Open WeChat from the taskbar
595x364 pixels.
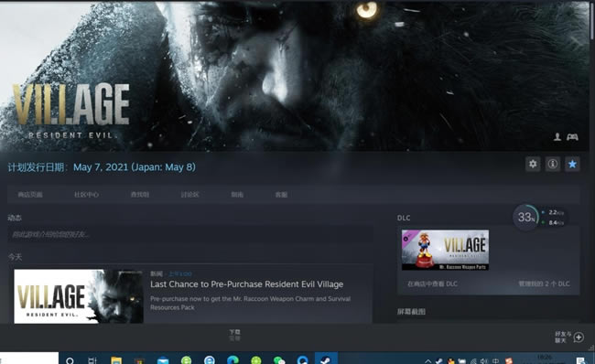pos(279,360)
